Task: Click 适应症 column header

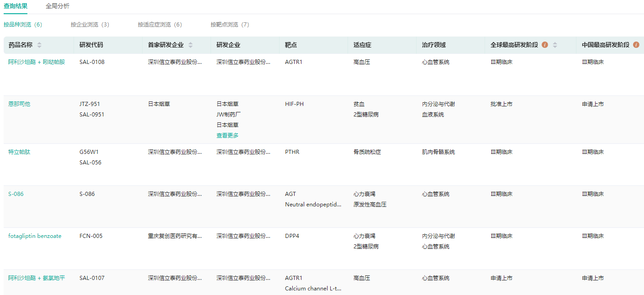Action: pyautogui.click(x=362, y=45)
